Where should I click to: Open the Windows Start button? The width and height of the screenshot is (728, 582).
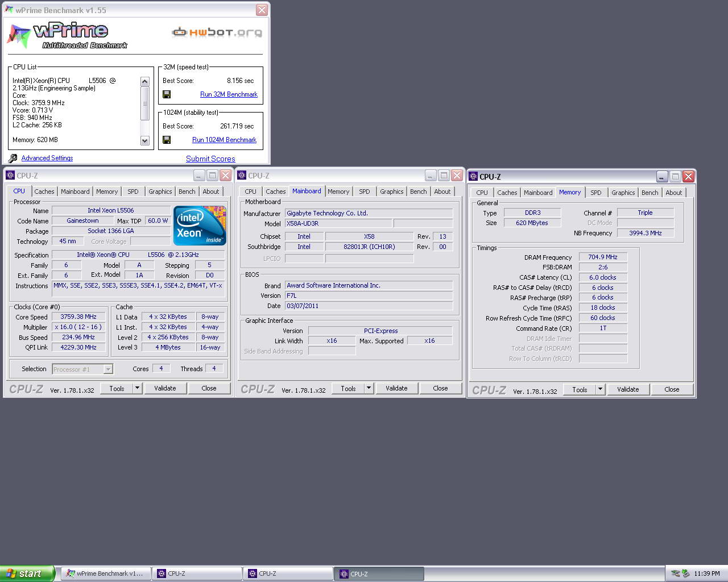[27, 573]
